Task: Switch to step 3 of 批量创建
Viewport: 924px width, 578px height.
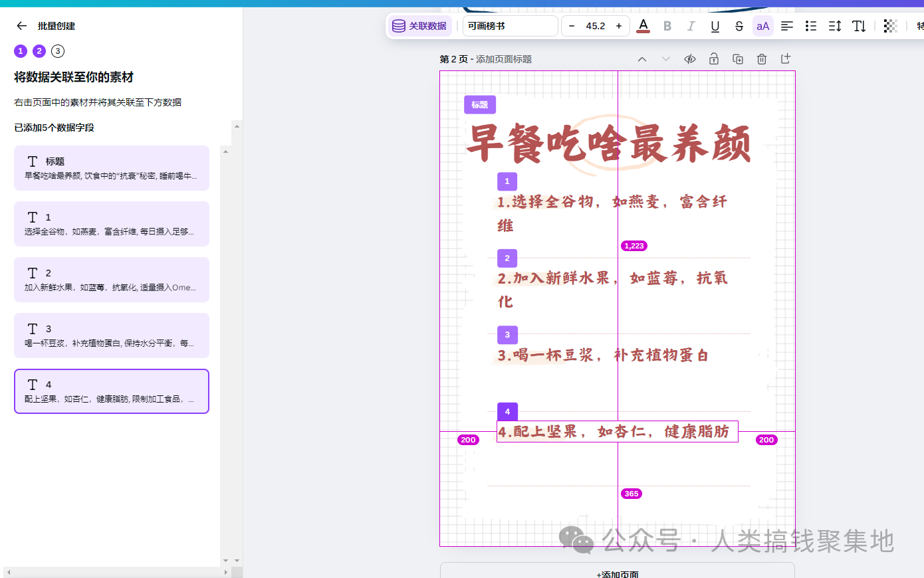Action: (57, 51)
